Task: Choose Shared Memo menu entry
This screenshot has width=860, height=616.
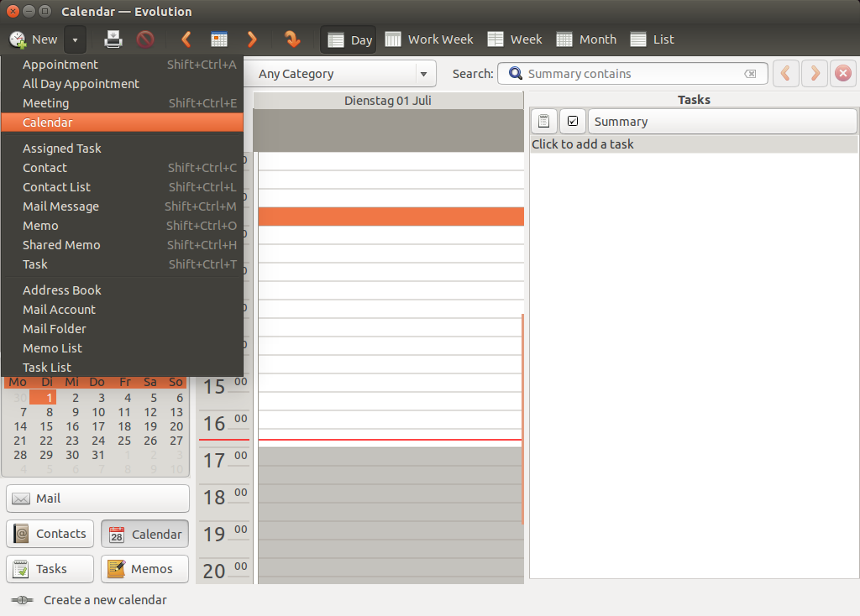Action: pos(122,245)
